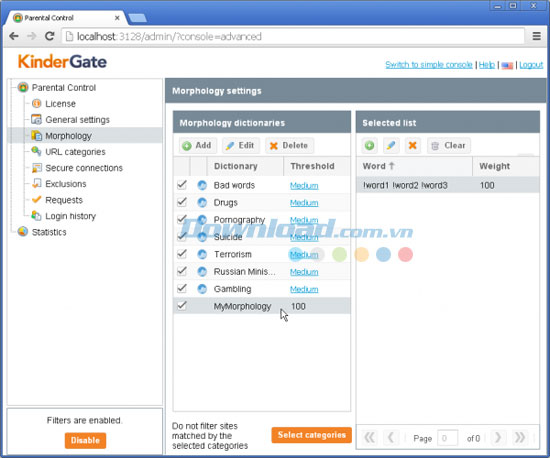Go to the last page of Selected list
Viewport: 550px width, 458px height.
pyautogui.click(x=519, y=438)
